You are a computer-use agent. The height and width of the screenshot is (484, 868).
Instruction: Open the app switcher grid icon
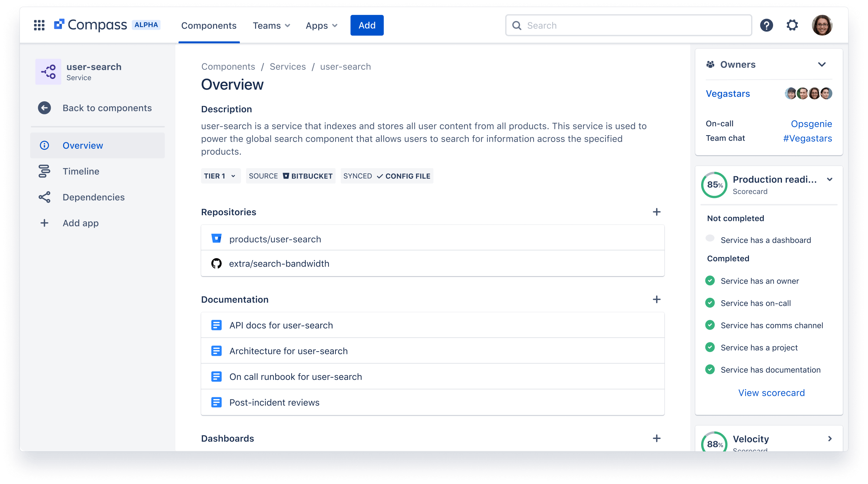[39, 25]
